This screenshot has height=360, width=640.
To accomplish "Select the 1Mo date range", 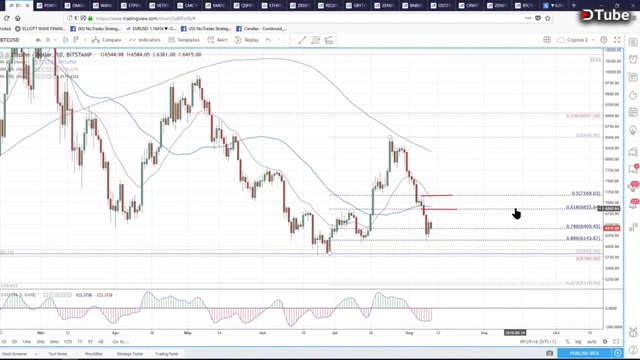I will [27, 342].
